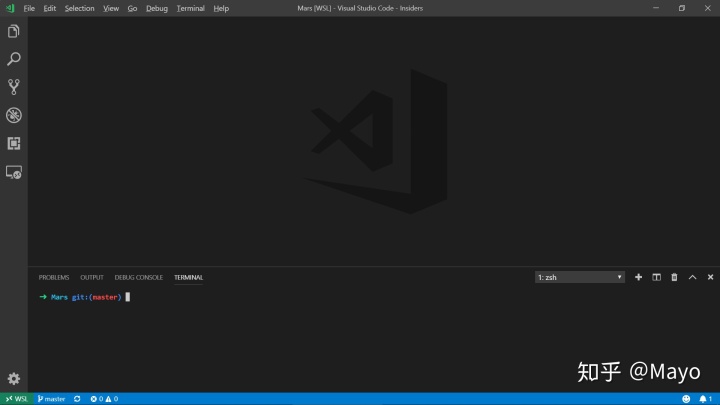Open the Edit menu
This screenshot has height=405, width=720.
click(x=50, y=8)
